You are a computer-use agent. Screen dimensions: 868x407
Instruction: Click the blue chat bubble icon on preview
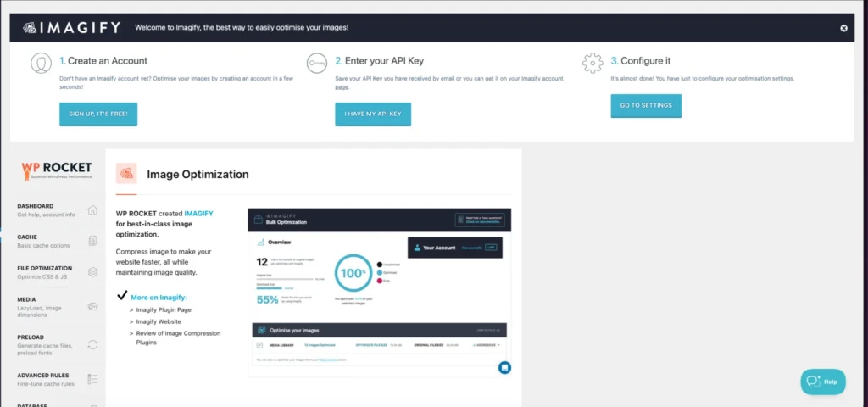[x=504, y=367]
